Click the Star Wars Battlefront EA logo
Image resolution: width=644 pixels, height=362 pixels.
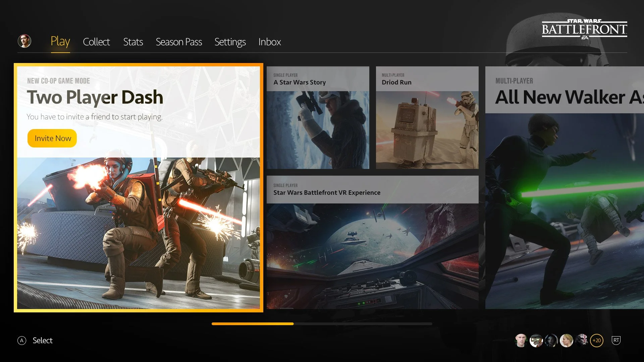click(584, 29)
